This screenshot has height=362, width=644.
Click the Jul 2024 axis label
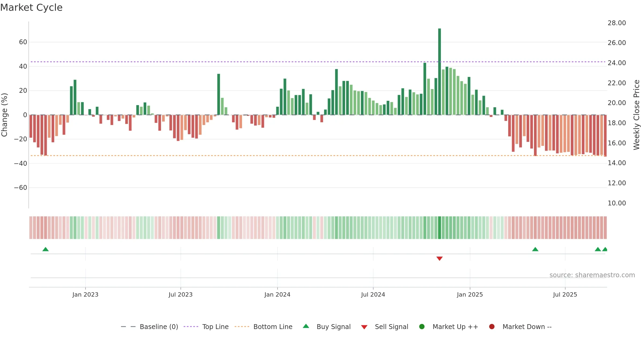coord(373,294)
